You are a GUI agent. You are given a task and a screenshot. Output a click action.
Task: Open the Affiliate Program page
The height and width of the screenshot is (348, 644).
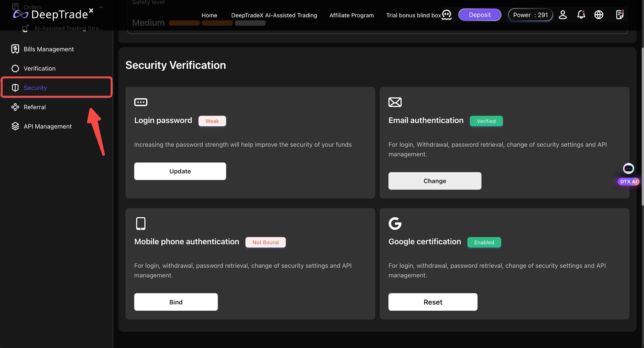tap(351, 15)
